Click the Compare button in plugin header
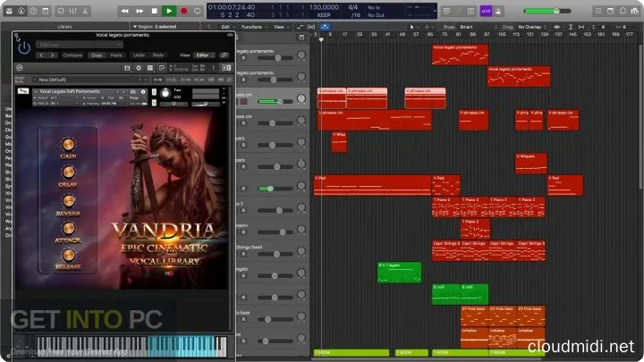Image resolution: width=644 pixels, height=362 pixels. [73, 55]
